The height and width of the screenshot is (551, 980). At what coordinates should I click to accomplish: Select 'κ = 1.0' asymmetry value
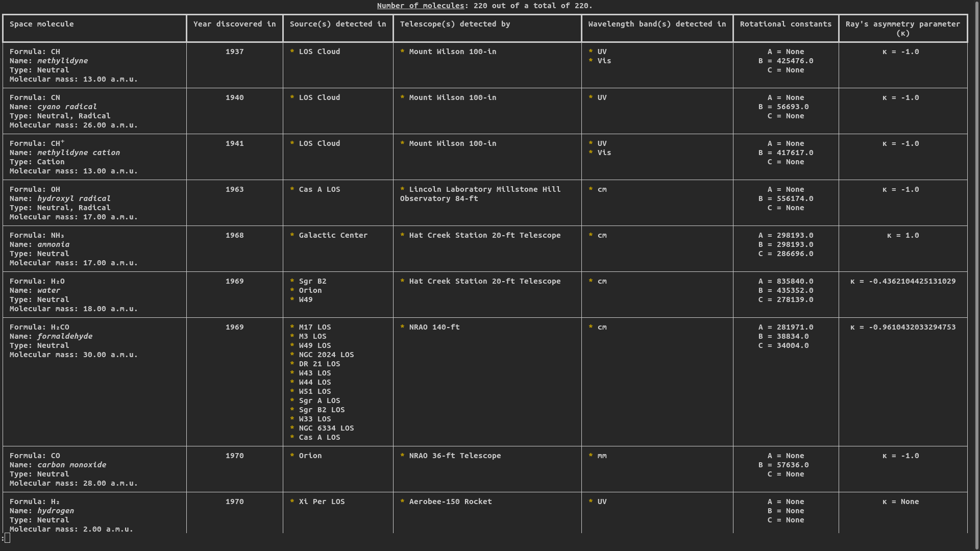point(903,235)
